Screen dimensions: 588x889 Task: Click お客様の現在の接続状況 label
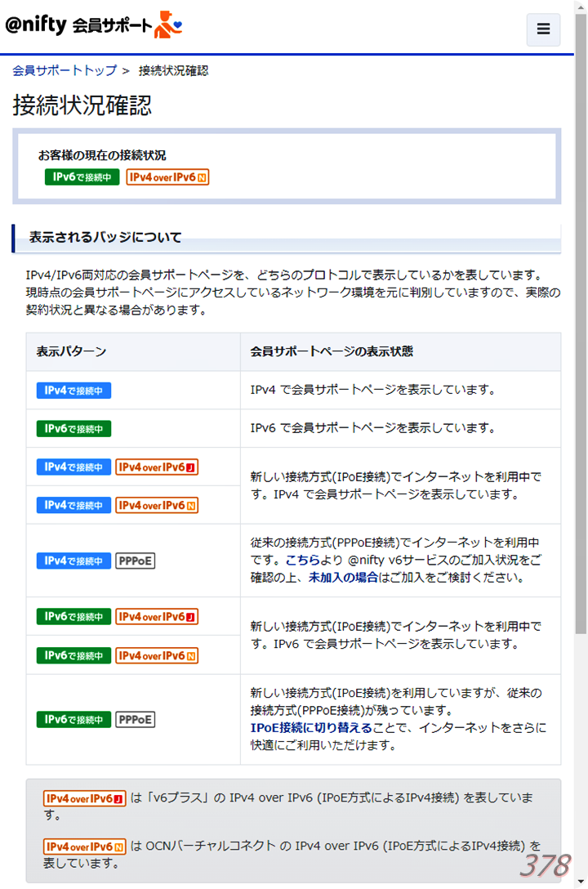pyautogui.click(x=102, y=154)
